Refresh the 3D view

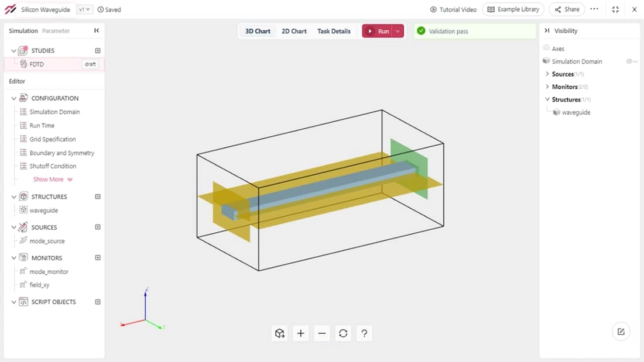pyautogui.click(x=343, y=333)
